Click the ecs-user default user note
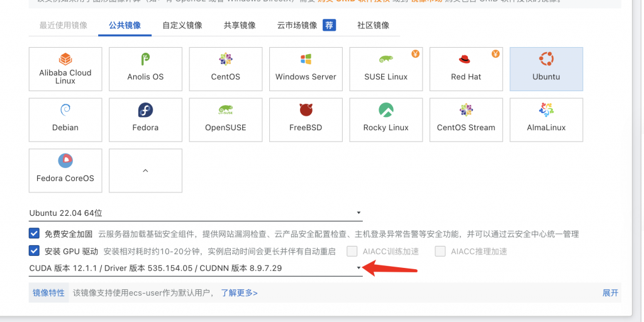The image size is (644, 322). click(143, 293)
